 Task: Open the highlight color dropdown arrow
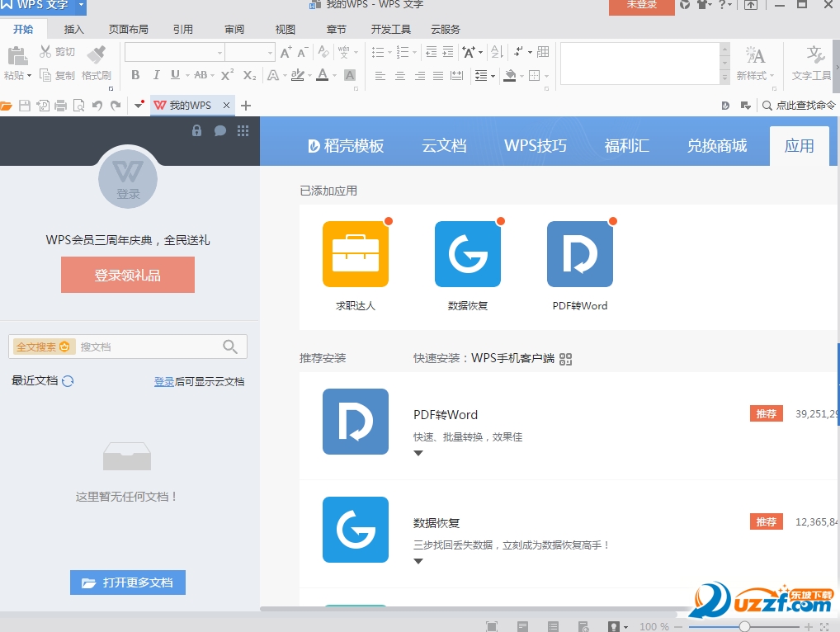coord(309,76)
